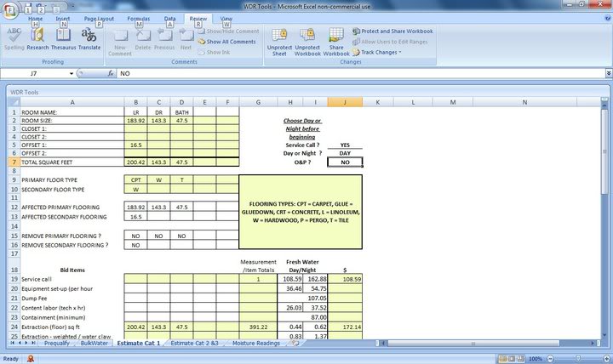Expand the Track Changes dropdown
The width and height of the screenshot is (613, 364).
tap(380, 52)
